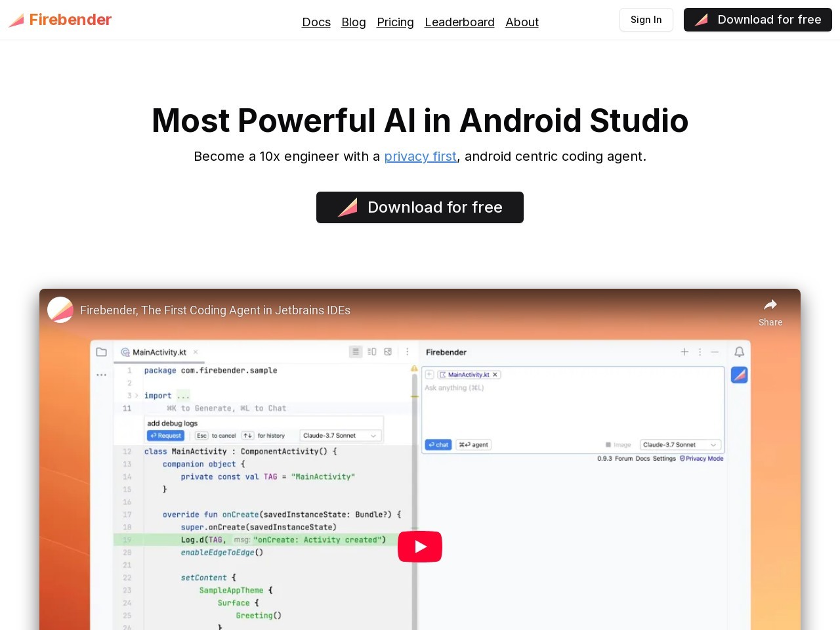
Task: Open the video title link on YouTube
Action: 215,310
